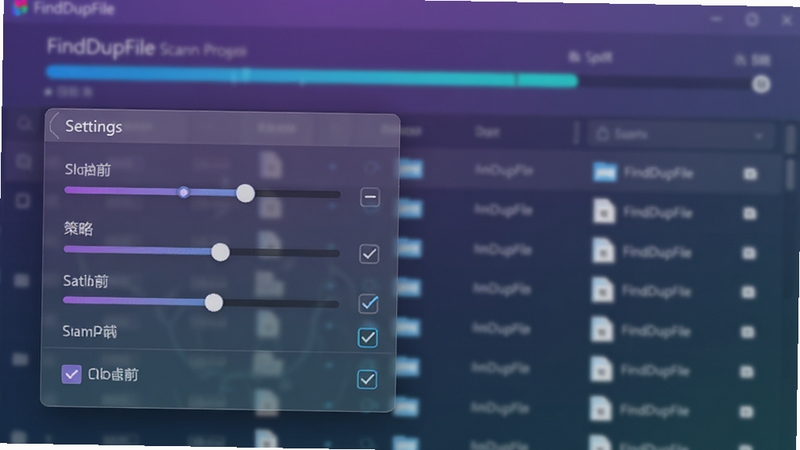Uncheck the purple checkbox before Clb

click(x=71, y=374)
